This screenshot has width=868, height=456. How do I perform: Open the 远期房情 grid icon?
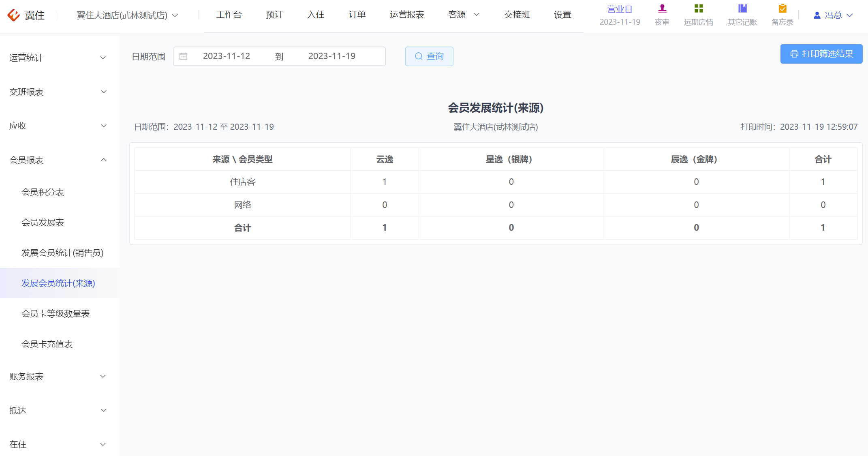click(x=699, y=8)
